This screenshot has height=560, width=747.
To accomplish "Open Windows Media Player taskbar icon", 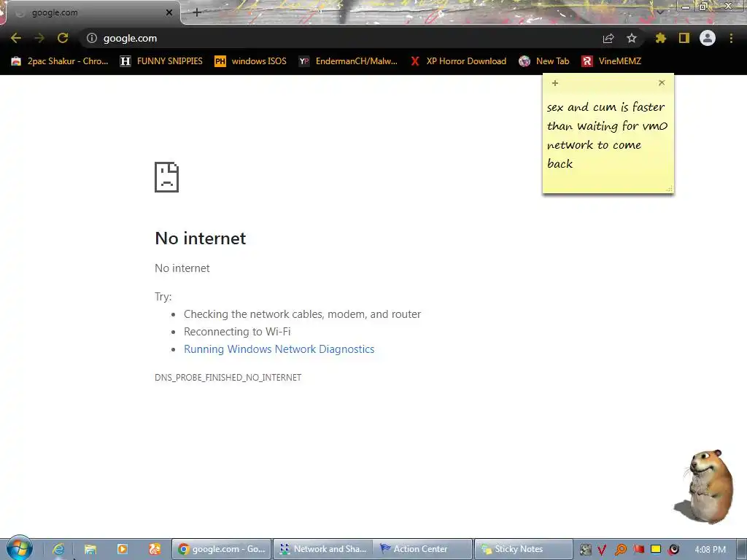I will point(123,549).
